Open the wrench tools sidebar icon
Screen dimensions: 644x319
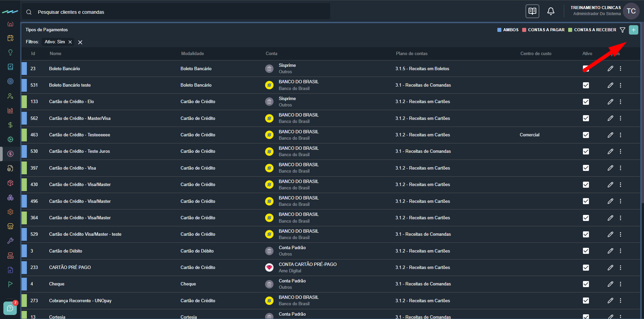tap(10, 241)
